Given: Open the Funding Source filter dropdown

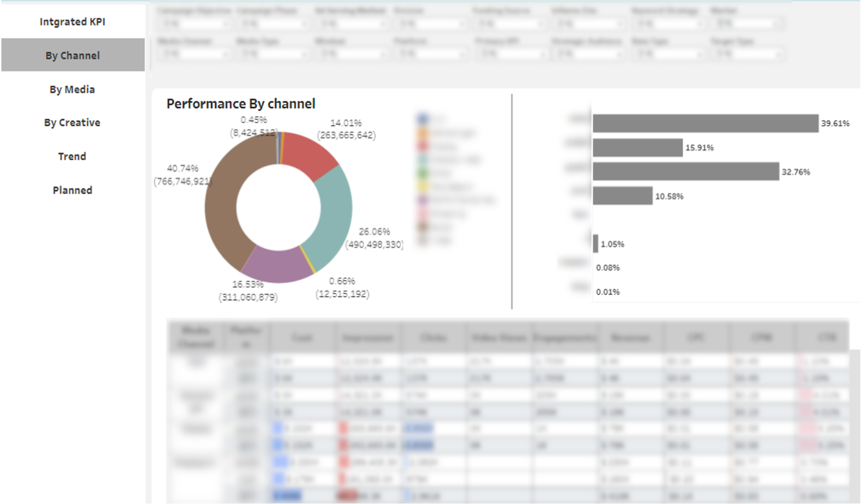Looking at the screenshot, I should click(x=512, y=24).
